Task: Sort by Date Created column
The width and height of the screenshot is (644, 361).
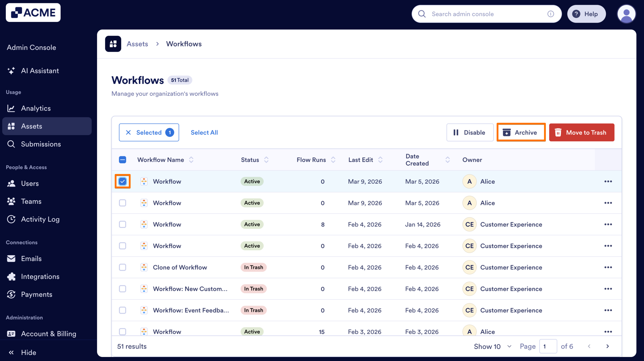Action: coord(448,159)
